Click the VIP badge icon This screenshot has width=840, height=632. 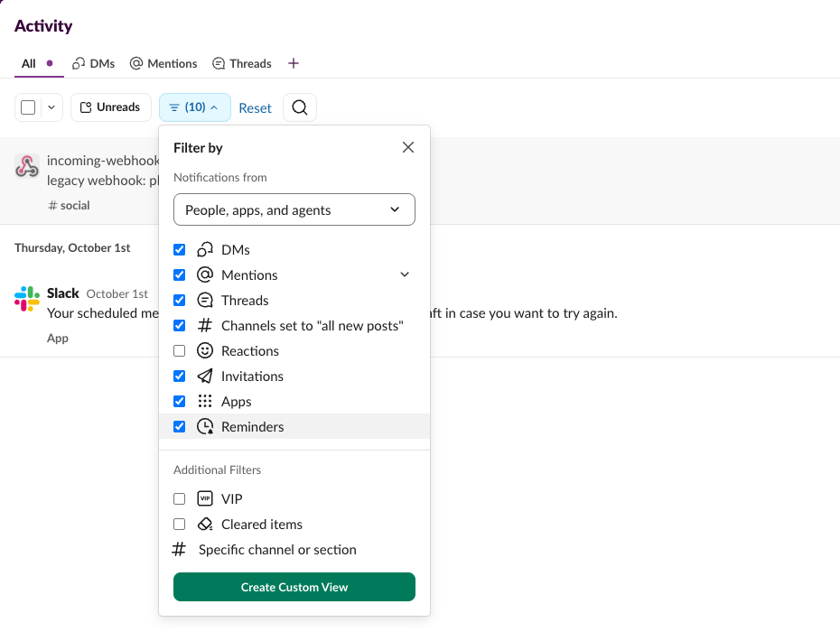click(x=205, y=498)
